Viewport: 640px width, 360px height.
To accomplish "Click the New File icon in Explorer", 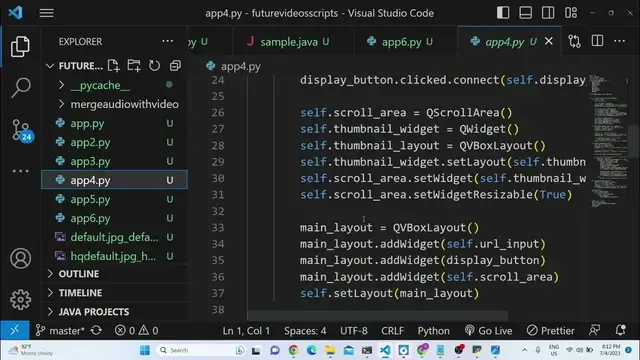I will [x=113, y=66].
